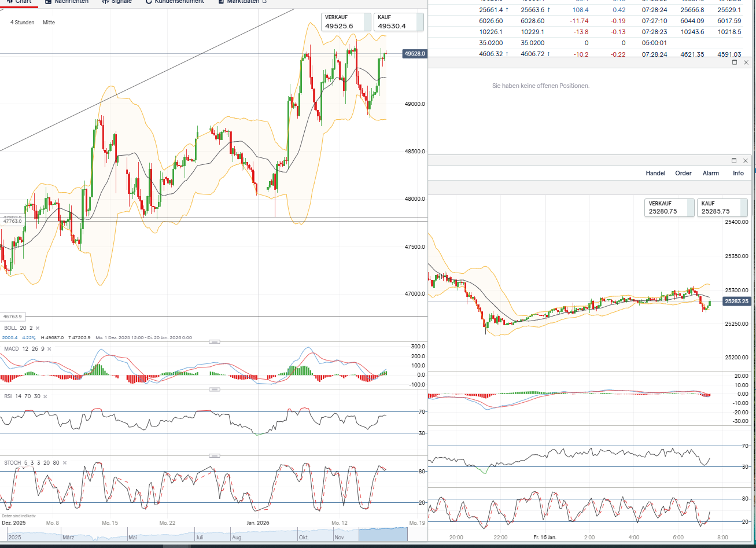Close the RSI indicator panel
This screenshot has height=548, width=756.
[45, 396]
